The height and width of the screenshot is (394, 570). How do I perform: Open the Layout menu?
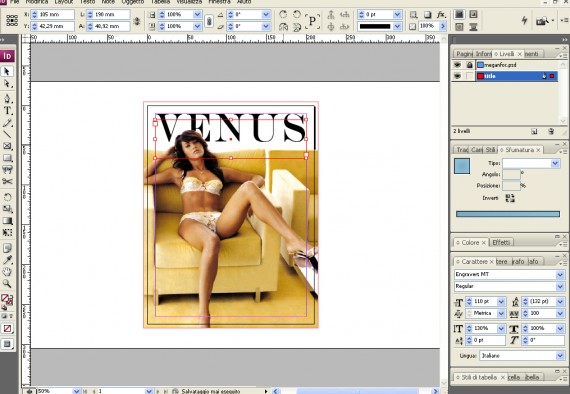[64, 2]
